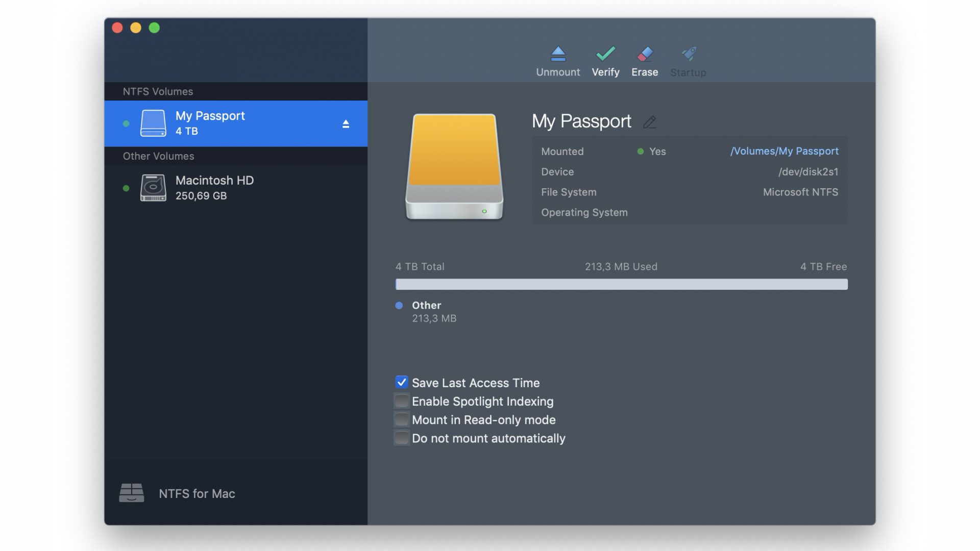Select Macintosh HD in Other Volumes

pos(236,188)
